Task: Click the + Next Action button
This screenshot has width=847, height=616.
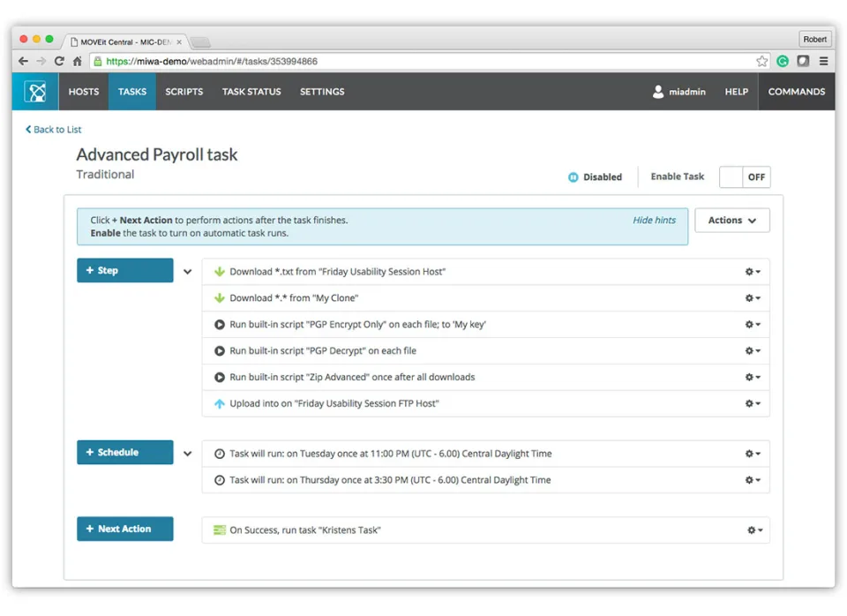Action: point(124,529)
